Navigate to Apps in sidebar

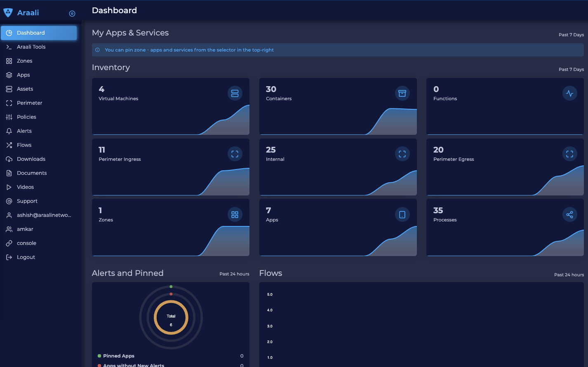pyautogui.click(x=39, y=75)
